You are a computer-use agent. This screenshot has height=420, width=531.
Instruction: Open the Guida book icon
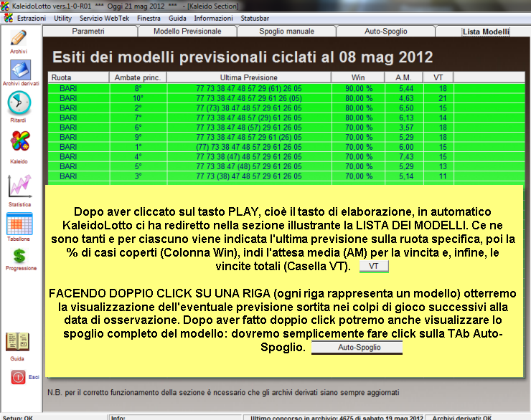click(x=17, y=342)
